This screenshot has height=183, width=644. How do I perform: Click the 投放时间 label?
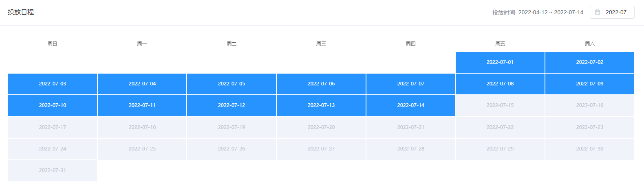point(503,13)
